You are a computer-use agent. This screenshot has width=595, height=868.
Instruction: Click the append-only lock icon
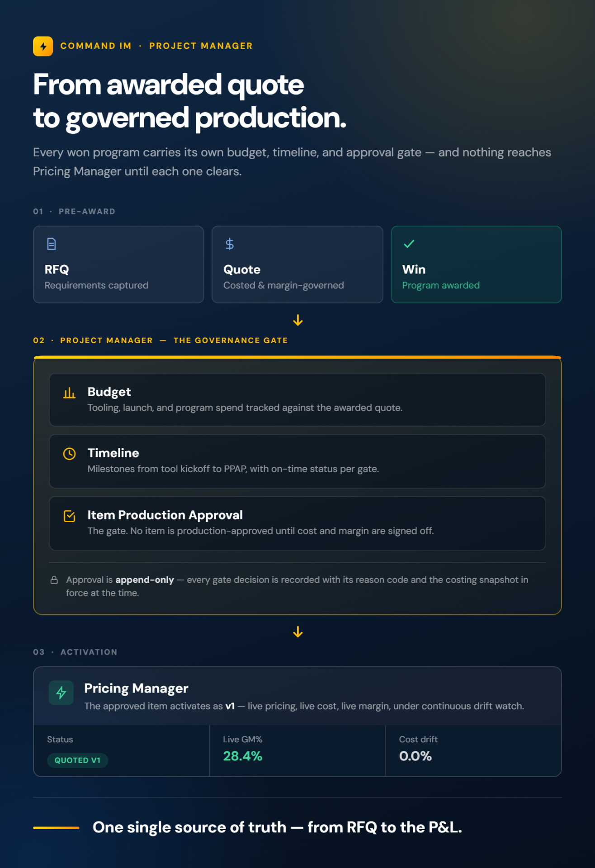[54, 580]
